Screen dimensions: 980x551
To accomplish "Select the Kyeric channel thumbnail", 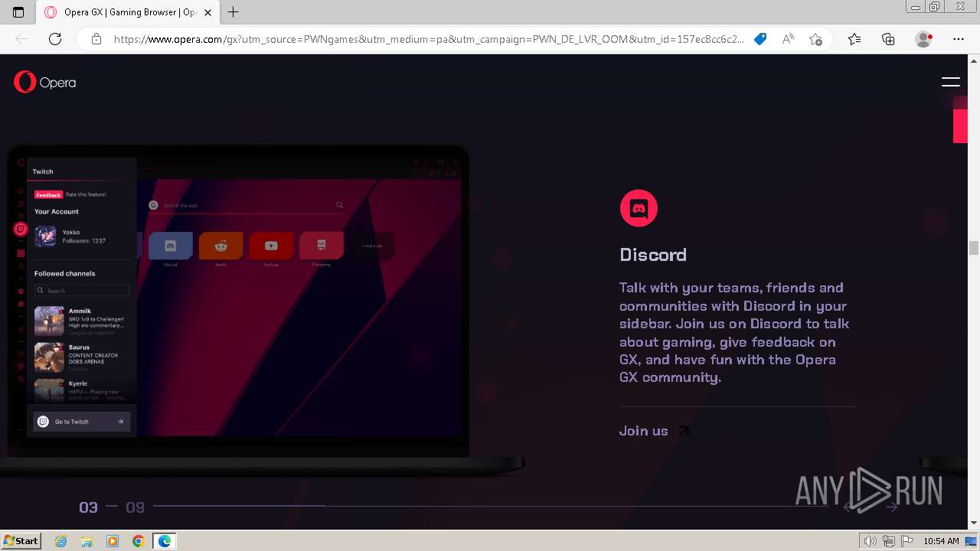I will pyautogui.click(x=49, y=390).
